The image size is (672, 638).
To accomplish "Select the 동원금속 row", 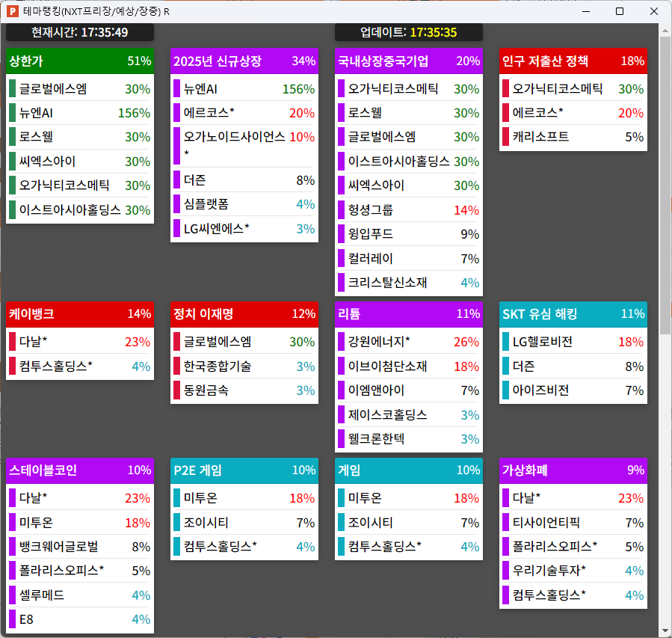I will click(x=244, y=390).
